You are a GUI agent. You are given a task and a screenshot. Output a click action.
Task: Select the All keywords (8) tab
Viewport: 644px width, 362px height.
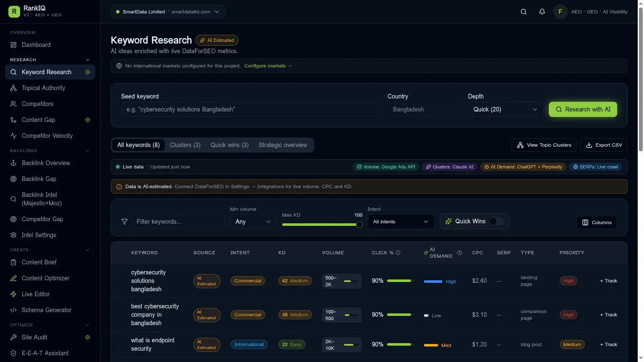138,145
